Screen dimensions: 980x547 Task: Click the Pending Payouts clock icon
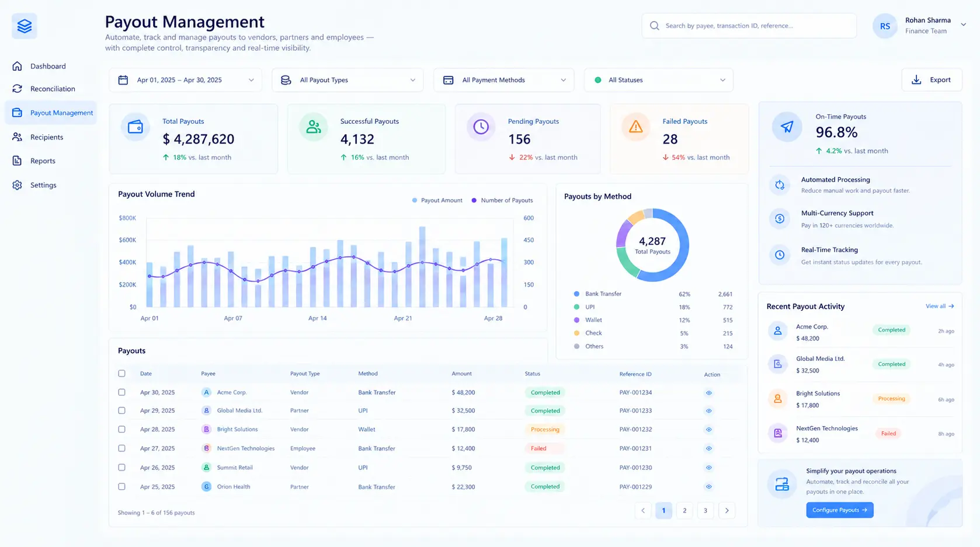[481, 127]
